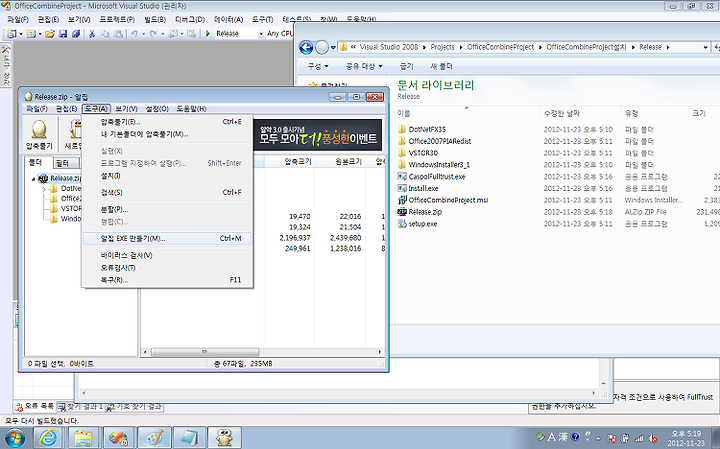Click the 모두 모아 이벤트 banner in ALZip
The height and width of the screenshot is (449, 720).
(x=318, y=135)
